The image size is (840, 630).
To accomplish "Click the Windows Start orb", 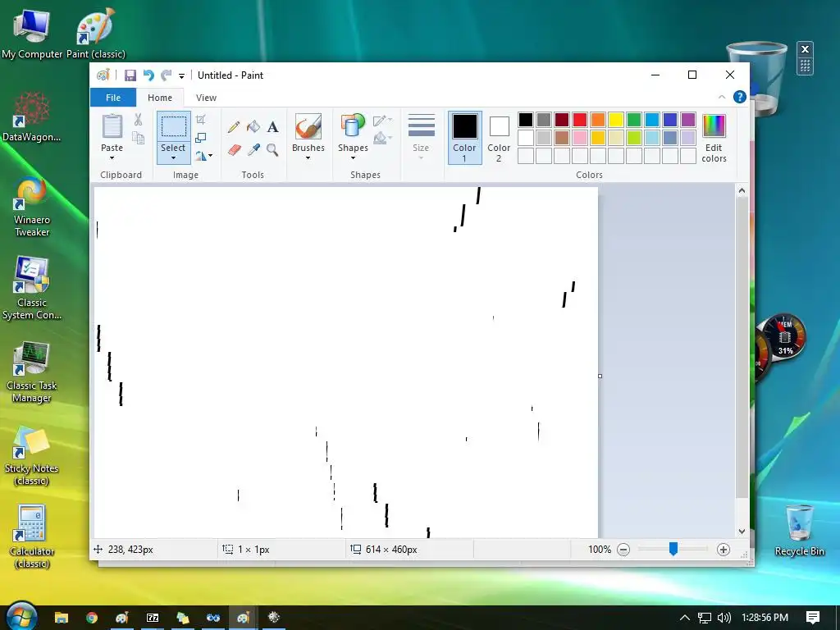I will (x=21, y=616).
